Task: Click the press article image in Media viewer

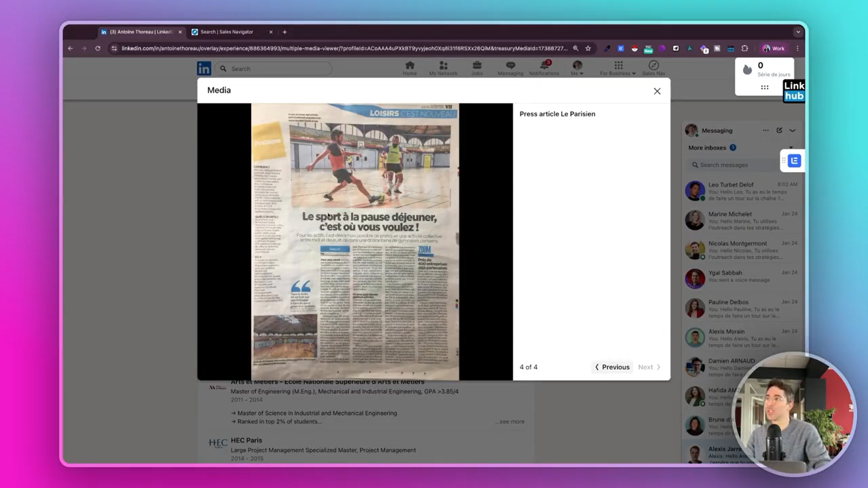Action: 355,241
